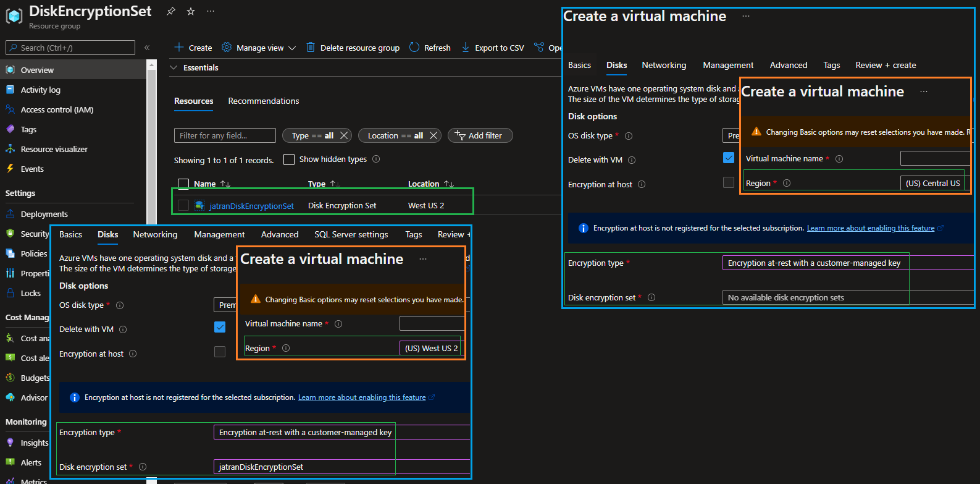Collapse the sidebar using double chevron
The image size is (980, 484).
coord(147,48)
